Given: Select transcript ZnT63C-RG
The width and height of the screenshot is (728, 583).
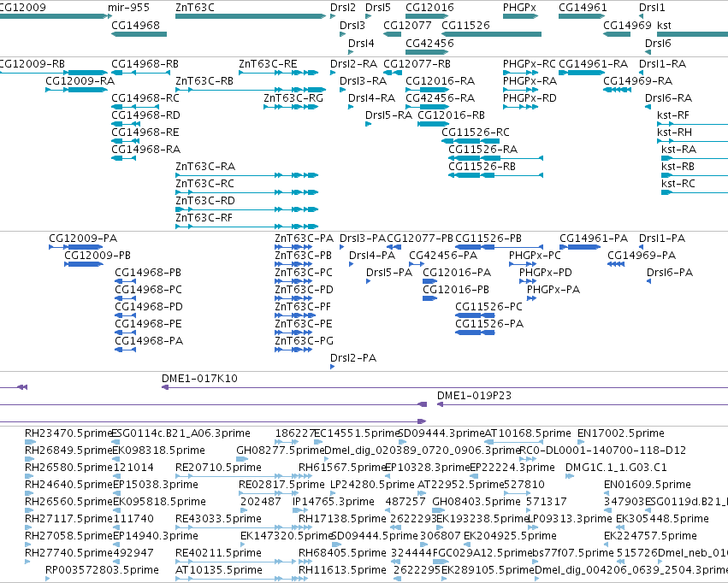Looking at the screenshot, I should (291, 107).
